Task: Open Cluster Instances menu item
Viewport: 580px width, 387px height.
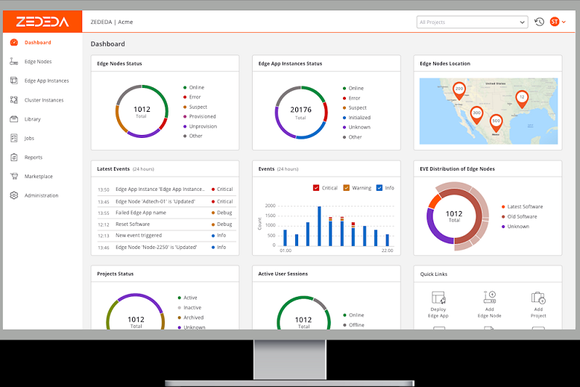Action: 44,100
